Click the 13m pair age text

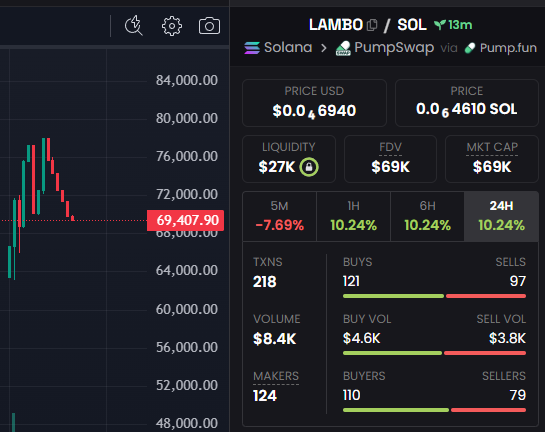[460, 25]
